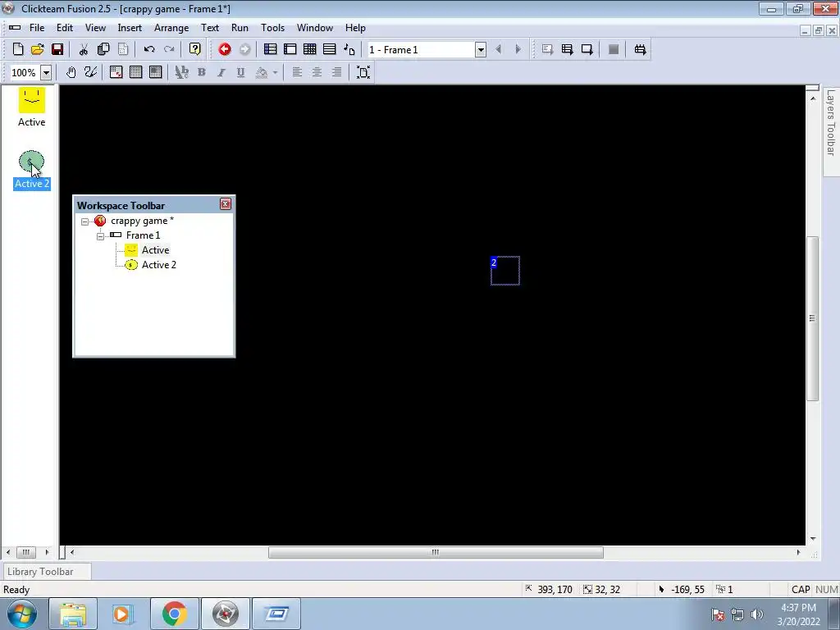Viewport: 840px width, 630px height.
Task: Open the Tools menu
Action: (272, 28)
